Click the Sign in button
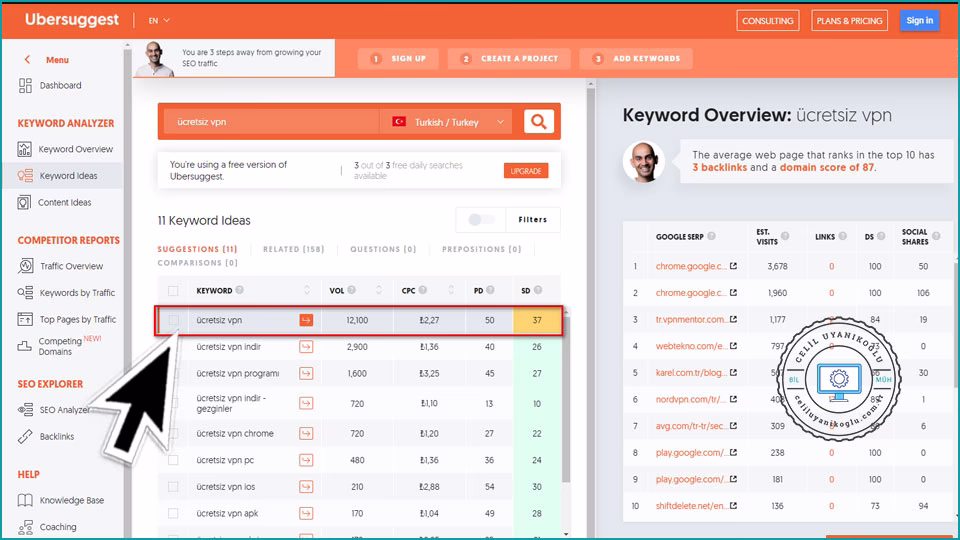This screenshot has height=540, width=960. coord(919,20)
